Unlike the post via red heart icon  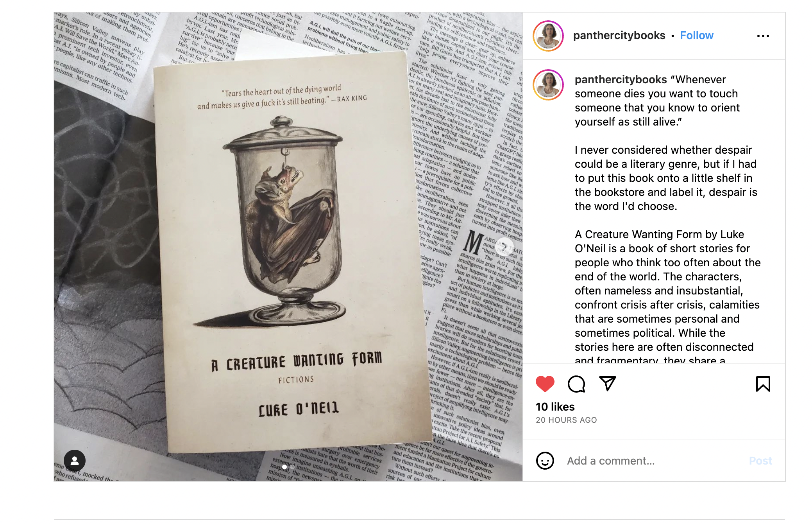pos(545,384)
